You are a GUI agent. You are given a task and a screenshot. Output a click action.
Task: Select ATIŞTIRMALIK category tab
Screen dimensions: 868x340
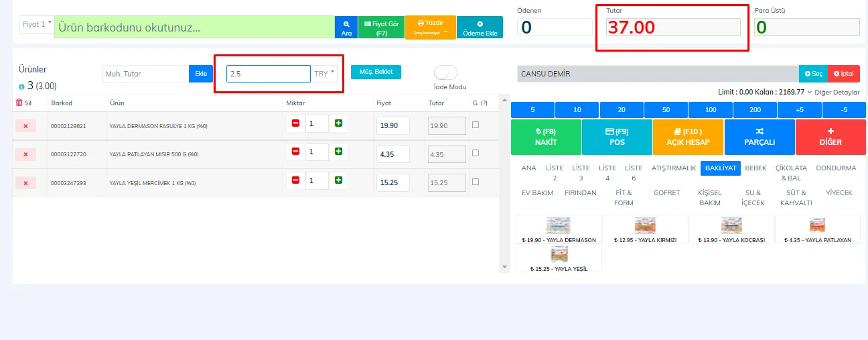[674, 168]
